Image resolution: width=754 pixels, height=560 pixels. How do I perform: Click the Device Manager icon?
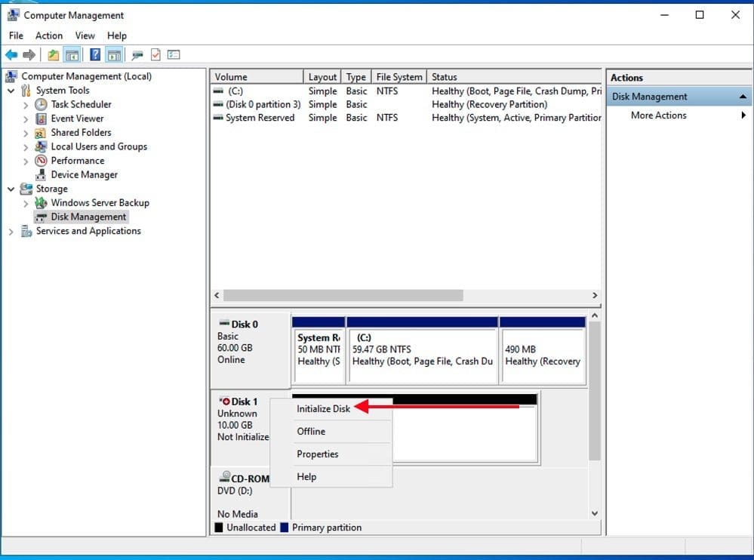pos(42,175)
